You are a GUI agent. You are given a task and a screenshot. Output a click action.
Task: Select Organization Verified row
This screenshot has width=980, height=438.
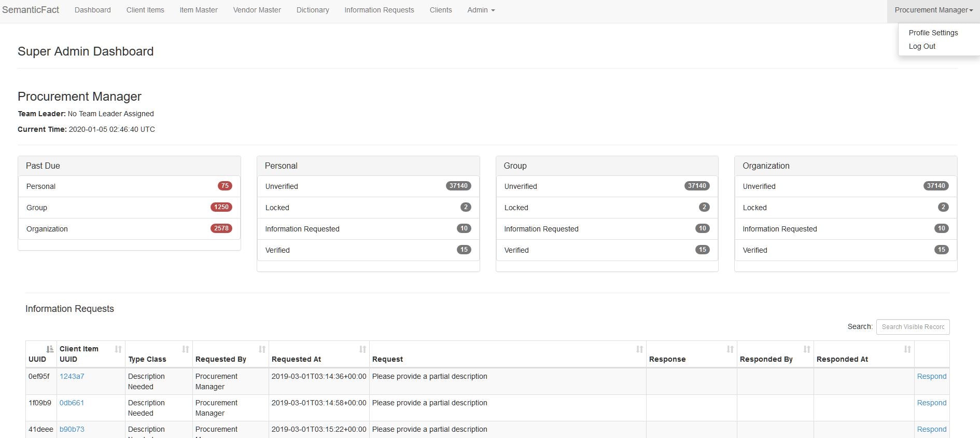[x=846, y=250]
